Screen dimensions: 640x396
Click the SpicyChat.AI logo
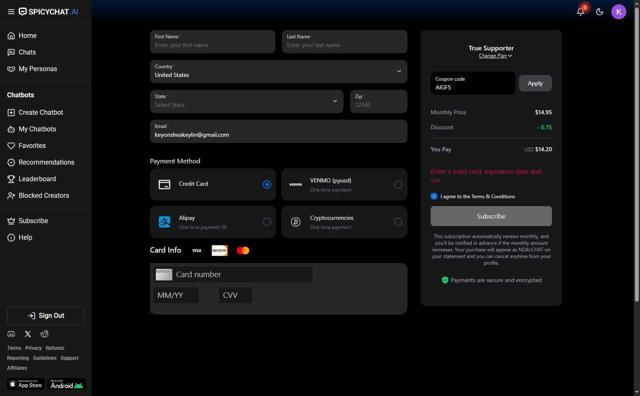[x=49, y=11]
